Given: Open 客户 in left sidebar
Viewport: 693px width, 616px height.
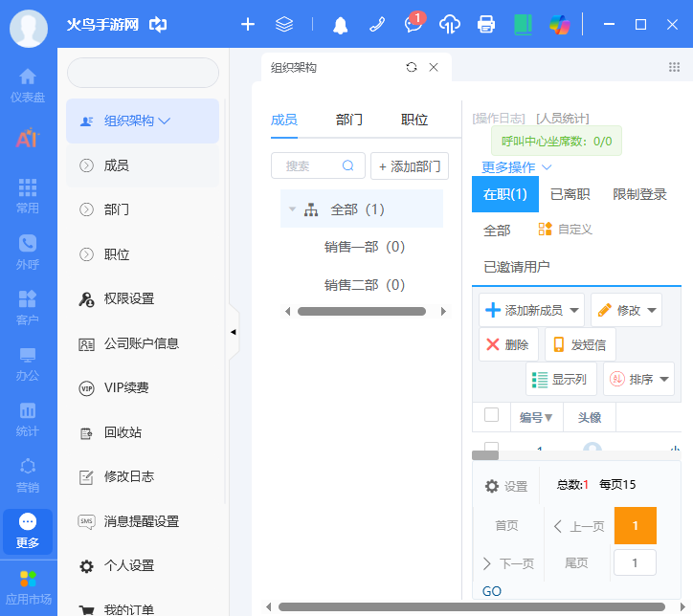Looking at the screenshot, I should [x=28, y=308].
